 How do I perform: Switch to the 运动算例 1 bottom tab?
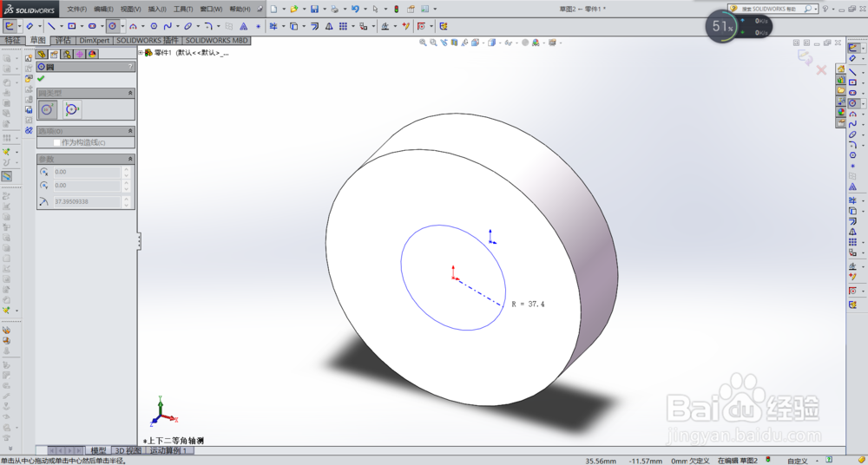click(168, 450)
